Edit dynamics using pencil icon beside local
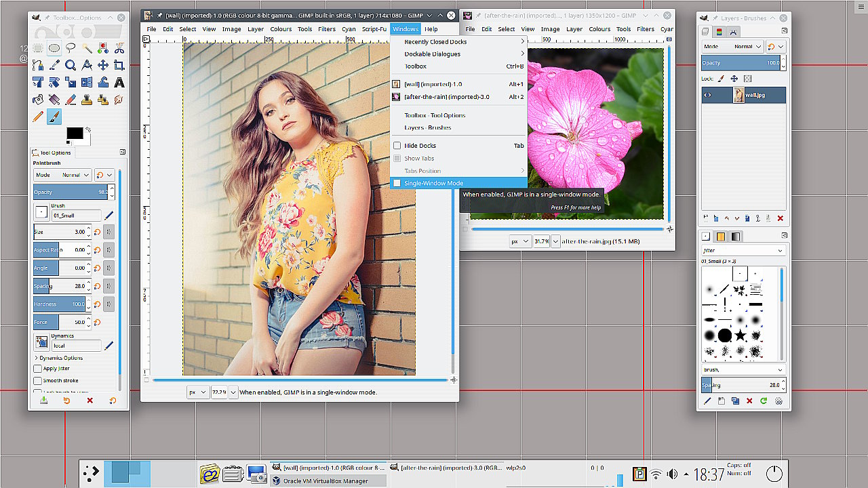This screenshot has width=868, height=488. pyautogui.click(x=109, y=345)
